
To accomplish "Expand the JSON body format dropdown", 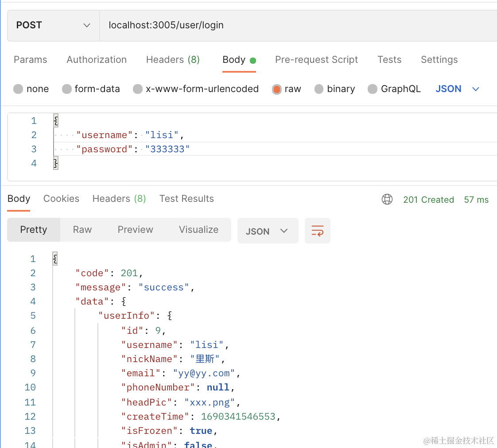I will [458, 89].
